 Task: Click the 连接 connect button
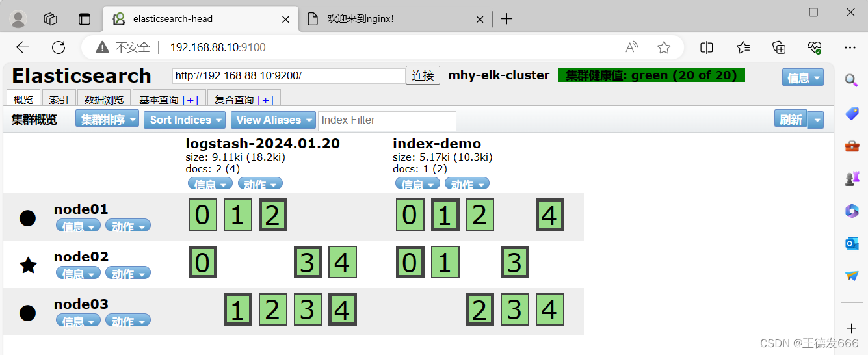pyautogui.click(x=423, y=75)
